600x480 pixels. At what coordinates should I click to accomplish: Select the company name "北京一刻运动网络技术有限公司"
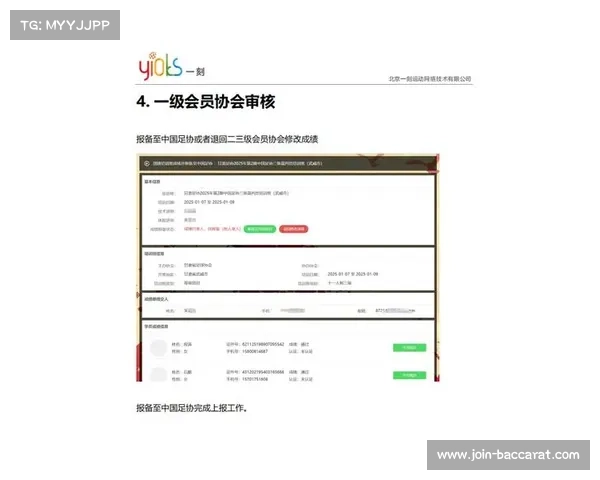430,79
